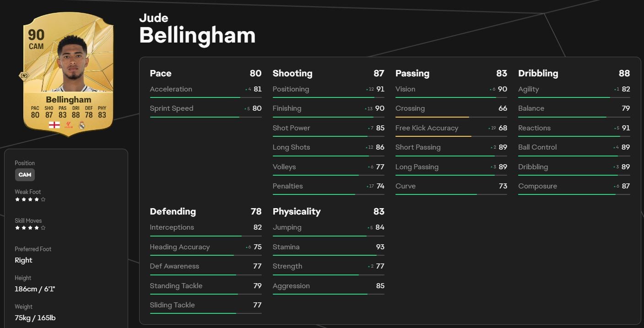Click the fifth empty Skill Moves star
The height and width of the screenshot is (328, 644).
click(43, 228)
